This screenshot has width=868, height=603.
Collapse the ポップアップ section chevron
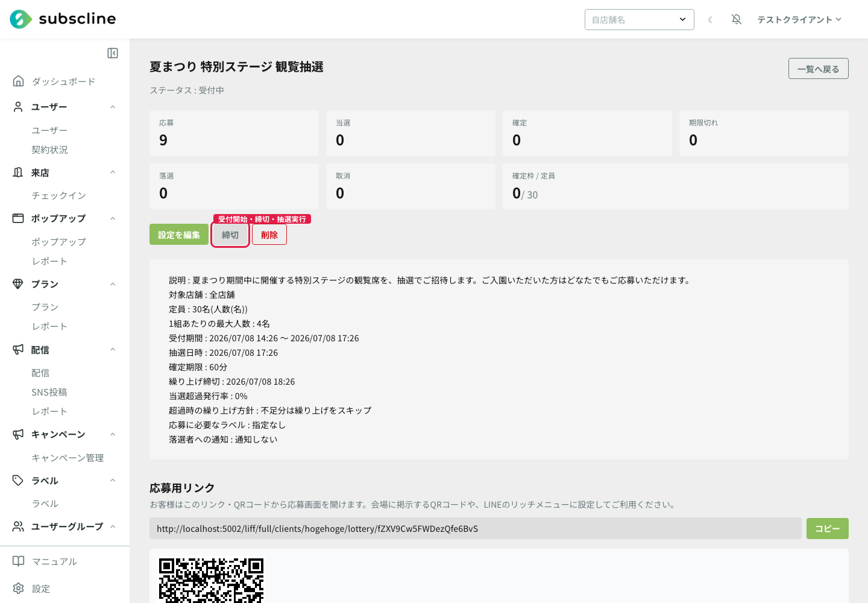[113, 218]
